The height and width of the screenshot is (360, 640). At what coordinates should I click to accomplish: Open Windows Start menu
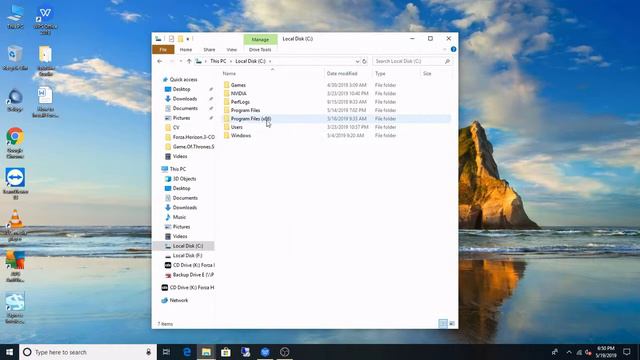(9, 352)
